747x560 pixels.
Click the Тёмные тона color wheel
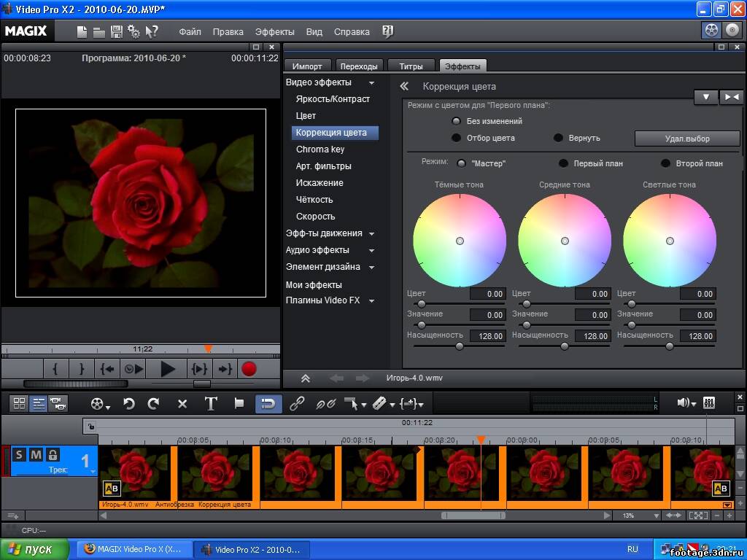pos(460,241)
